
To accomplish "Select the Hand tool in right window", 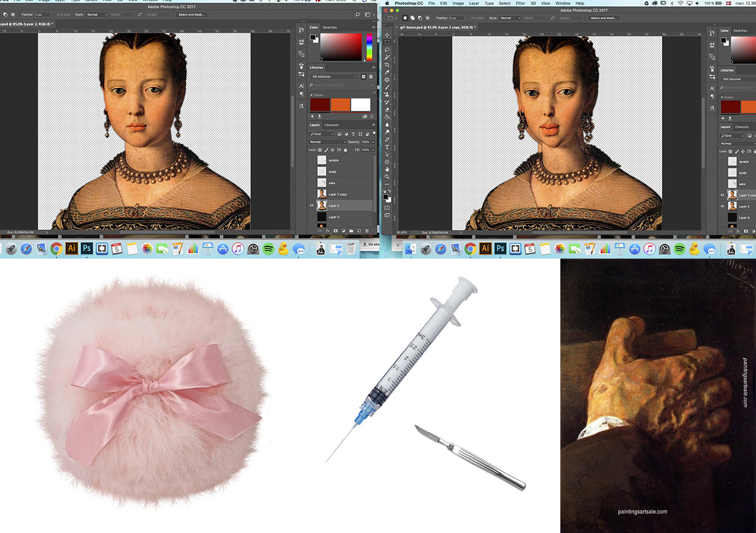I will 387,170.
